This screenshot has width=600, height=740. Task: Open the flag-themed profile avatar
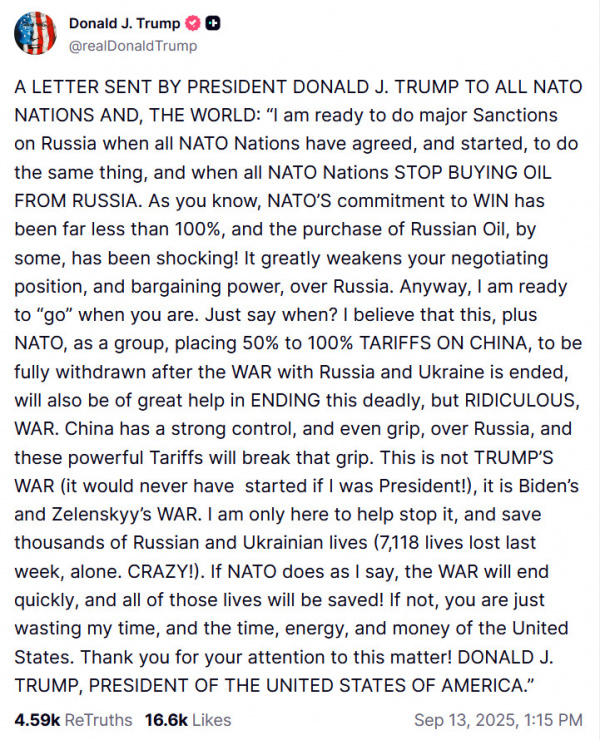pos(35,33)
